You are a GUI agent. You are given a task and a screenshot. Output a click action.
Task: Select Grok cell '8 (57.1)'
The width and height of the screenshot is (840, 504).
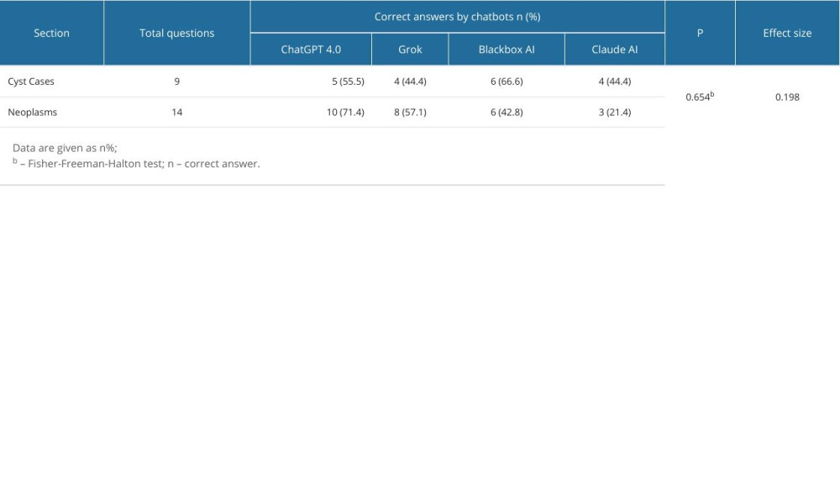click(410, 112)
